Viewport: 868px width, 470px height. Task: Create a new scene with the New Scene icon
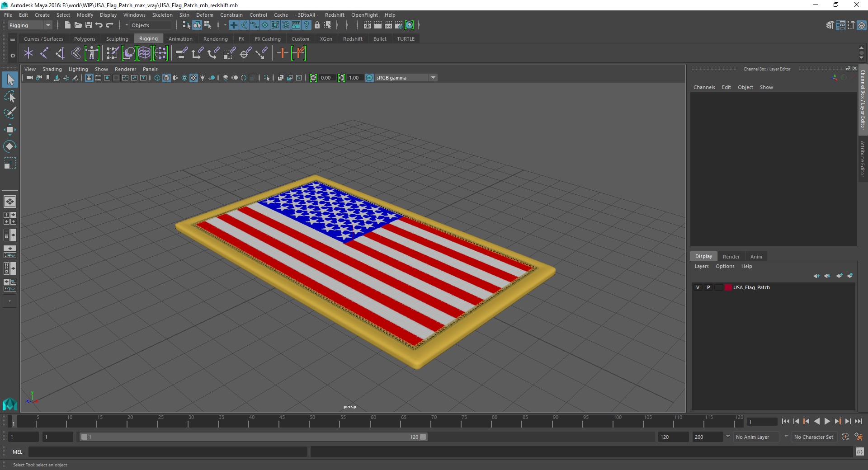[x=67, y=25]
